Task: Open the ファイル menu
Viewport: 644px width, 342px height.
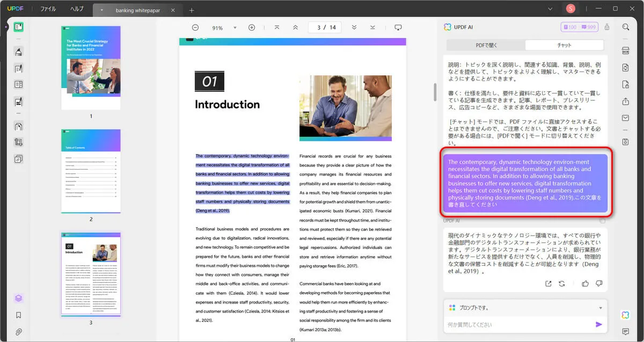Action: pos(48,9)
